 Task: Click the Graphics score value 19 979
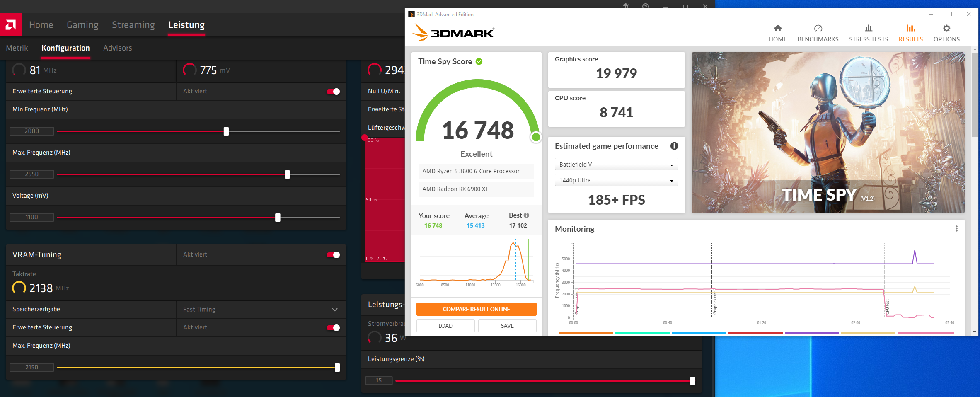(x=616, y=74)
